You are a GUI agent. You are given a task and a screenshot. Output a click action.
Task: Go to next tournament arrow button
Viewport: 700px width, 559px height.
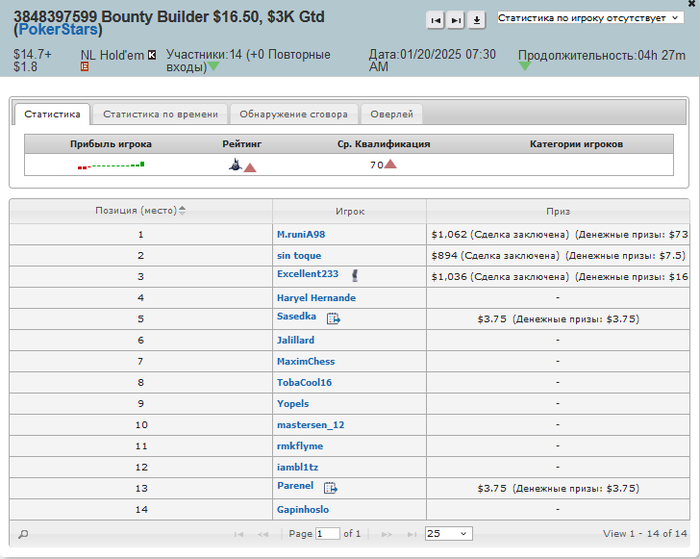pyautogui.click(x=456, y=20)
